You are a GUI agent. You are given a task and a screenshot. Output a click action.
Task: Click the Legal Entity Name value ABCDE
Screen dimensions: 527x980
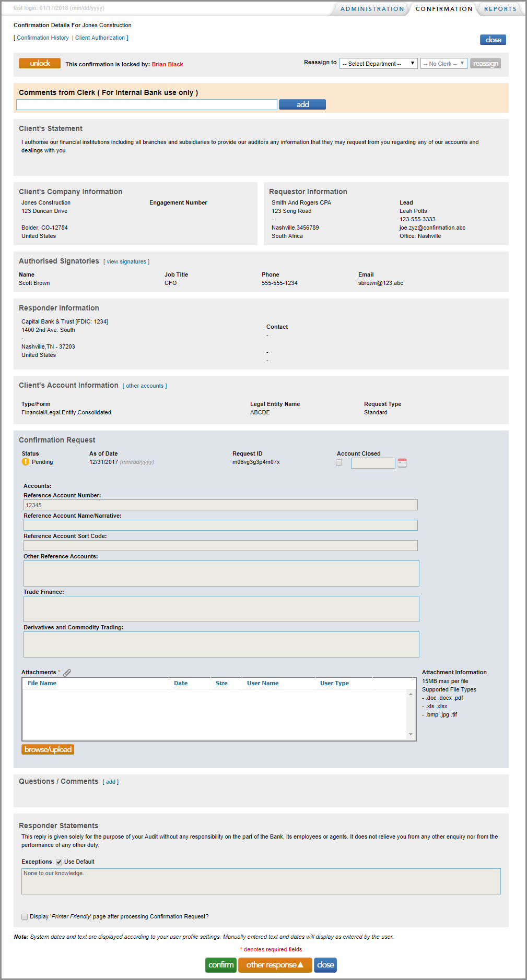(x=260, y=413)
